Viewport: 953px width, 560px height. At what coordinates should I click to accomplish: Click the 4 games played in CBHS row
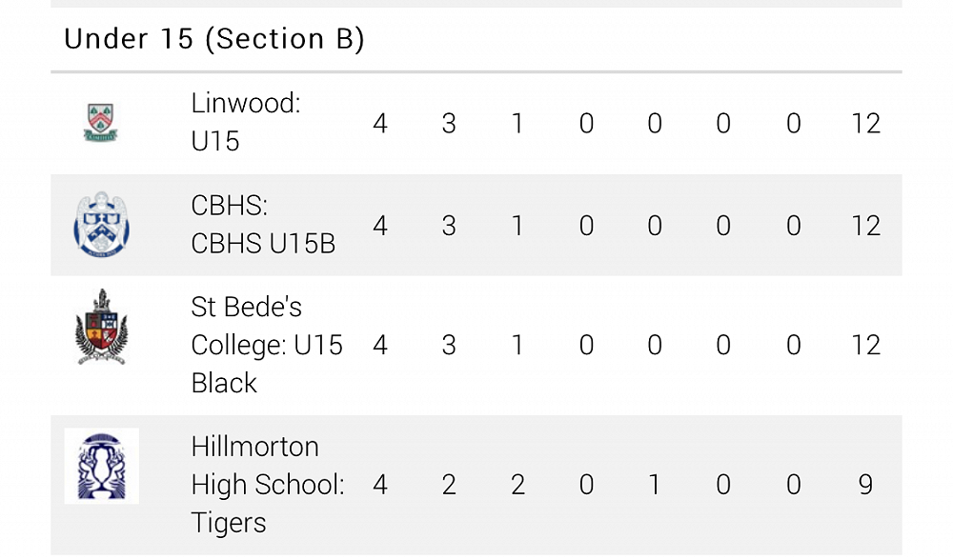380,226
